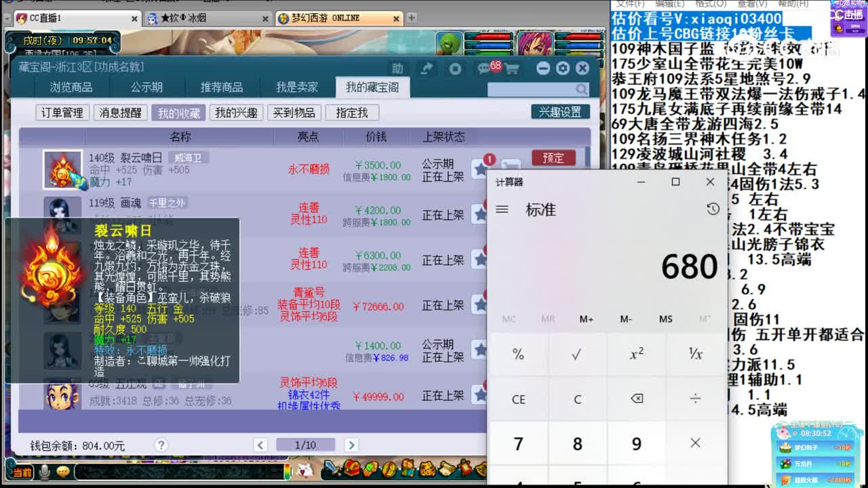
Task: Click round record icon in 藏宝阁 title bar
Action: tap(455, 68)
